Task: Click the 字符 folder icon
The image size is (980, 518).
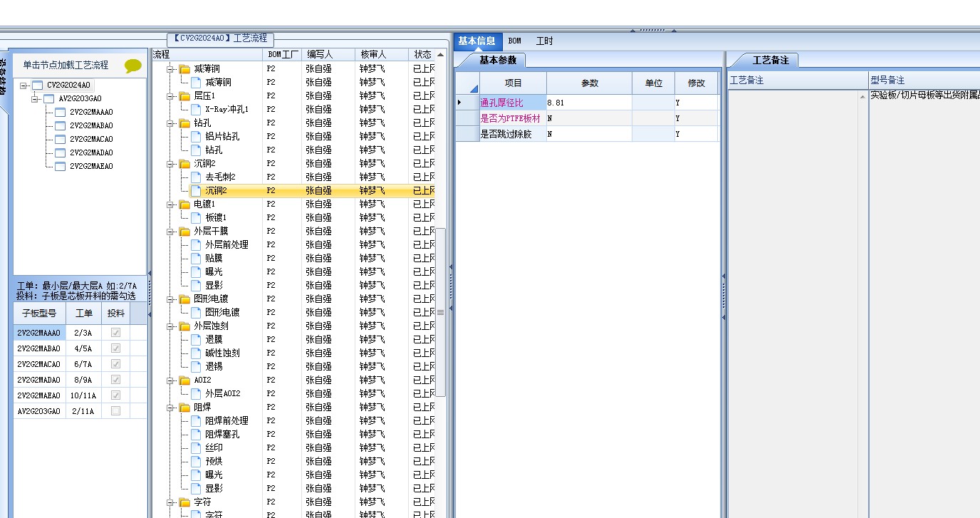Action: pos(184,502)
